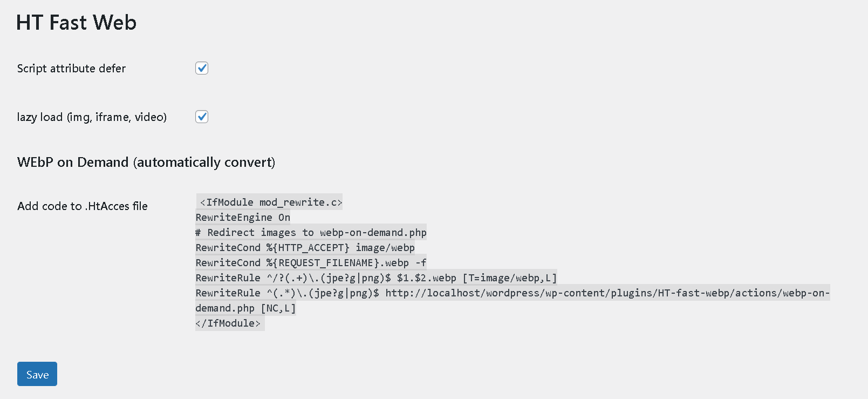The height and width of the screenshot is (399, 868).
Task: Click the RewriteCond HTTP_ACCEPT image/webp line
Action: [305, 247]
